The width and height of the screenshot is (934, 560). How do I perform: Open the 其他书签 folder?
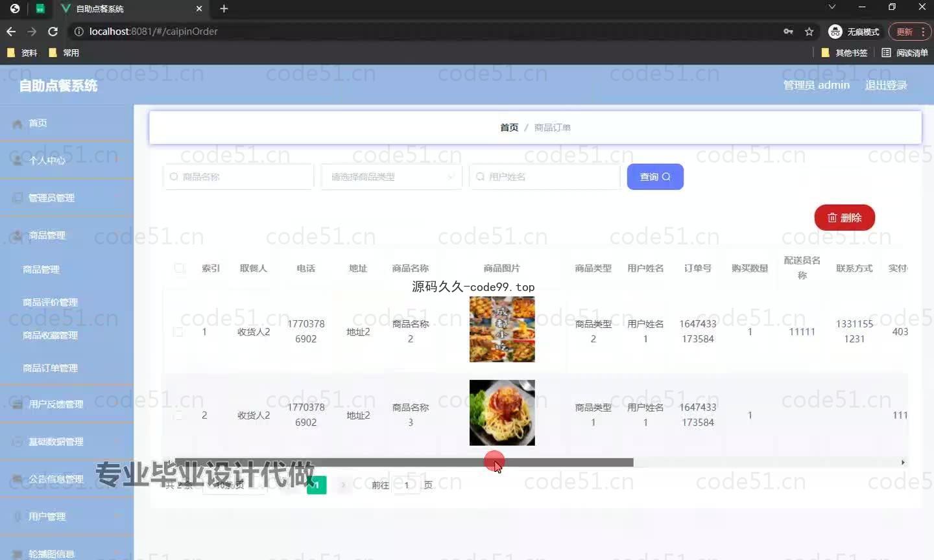tap(844, 52)
